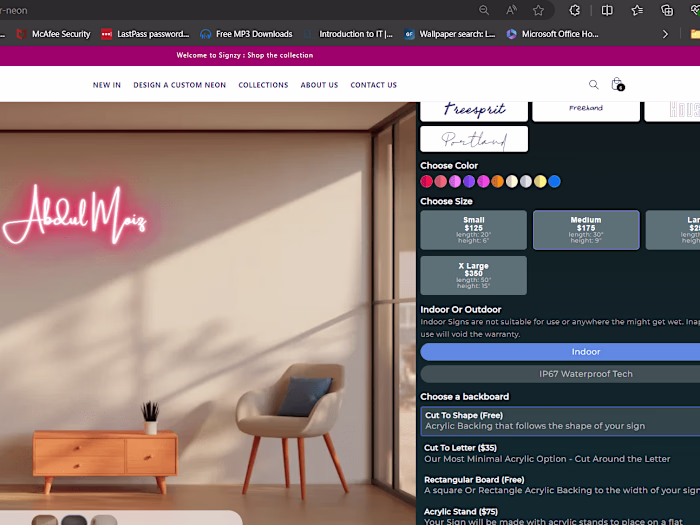700x525 pixels.
Task: Open the Favorites list icon
Action: tap(637, 10)
